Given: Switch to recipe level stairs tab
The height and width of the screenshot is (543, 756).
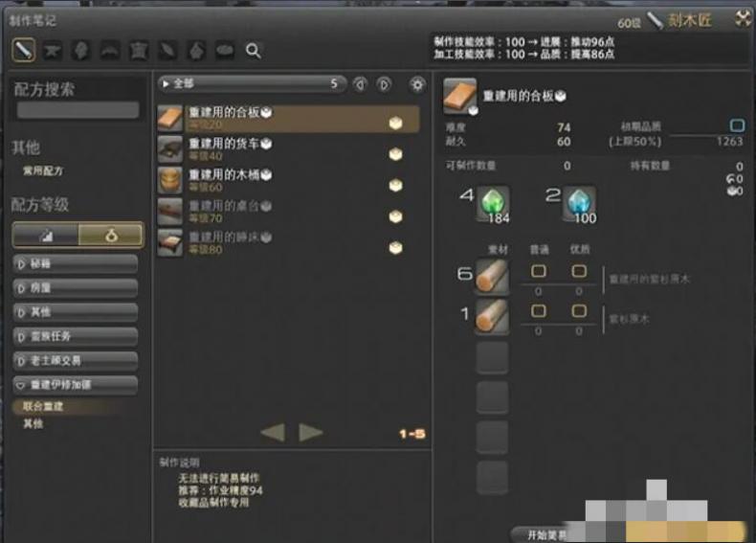Looking at the screenshot, I should (x=46, y=235).
